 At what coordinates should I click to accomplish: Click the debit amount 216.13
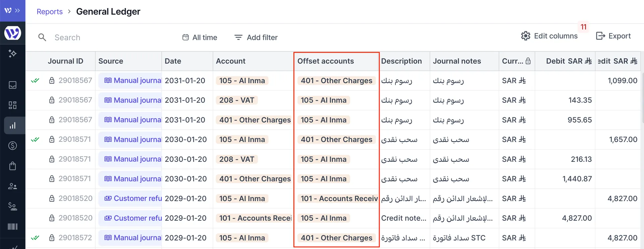581,159
